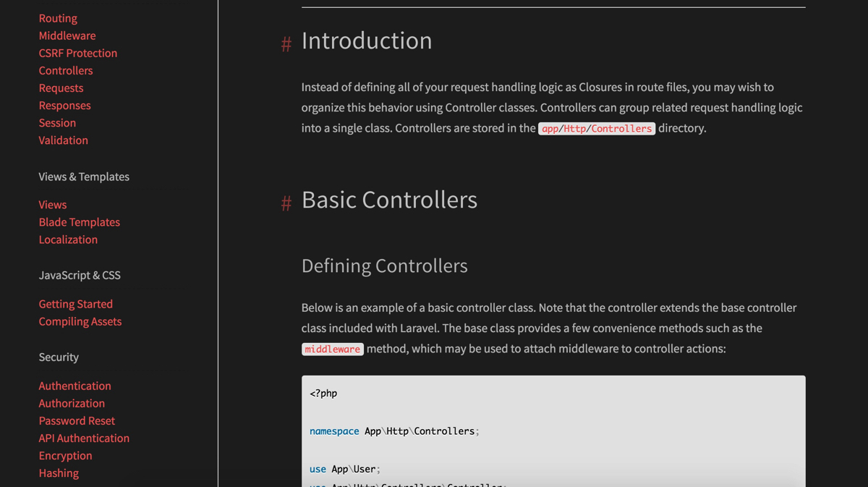Screen dimensions: 868x487
Task: Navigate to Password Reset docs
Action: [77, 420]
